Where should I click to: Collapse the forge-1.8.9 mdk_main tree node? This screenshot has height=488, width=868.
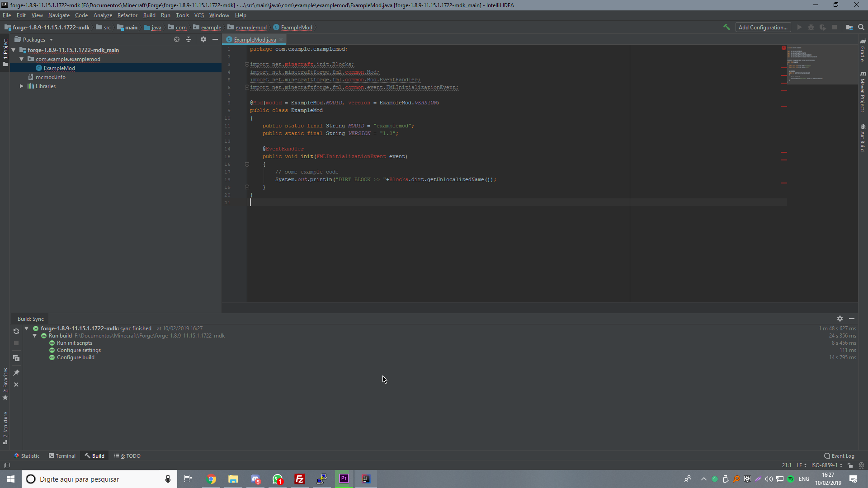[14, 50]
